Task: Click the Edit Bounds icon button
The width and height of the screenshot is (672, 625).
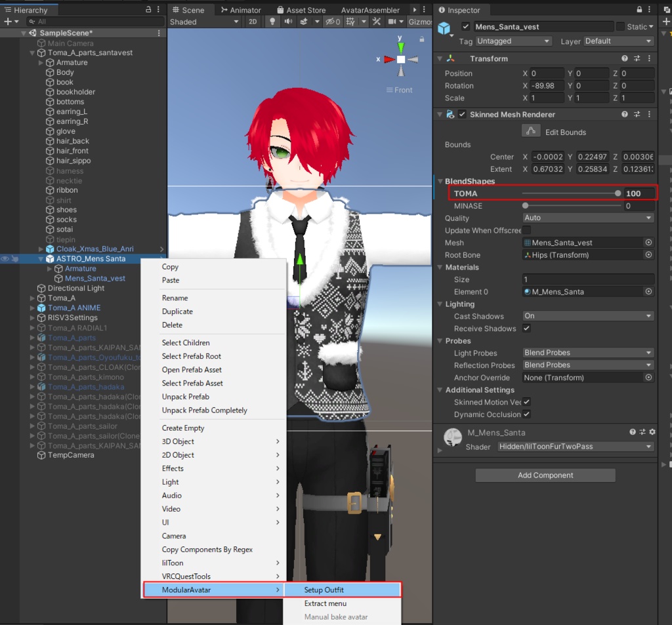Action: click(530, 131)
